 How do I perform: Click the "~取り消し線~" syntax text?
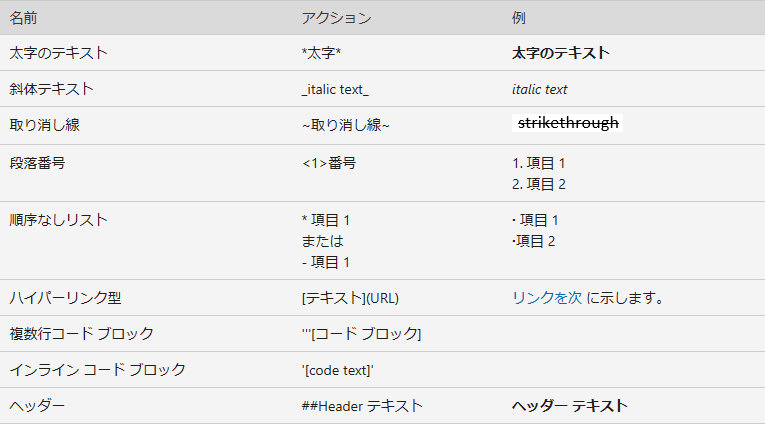click(345, 125)
